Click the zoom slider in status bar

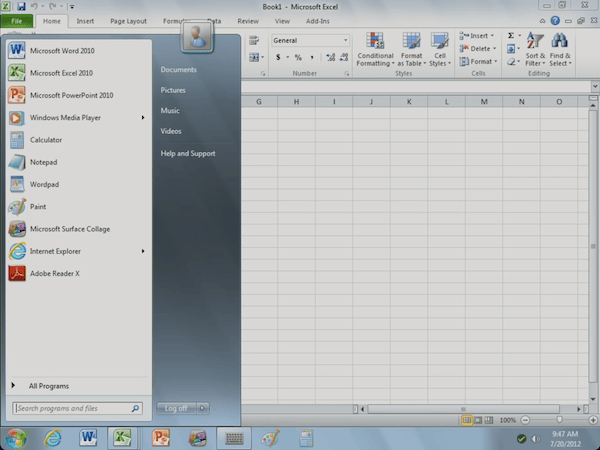[558, 420]
